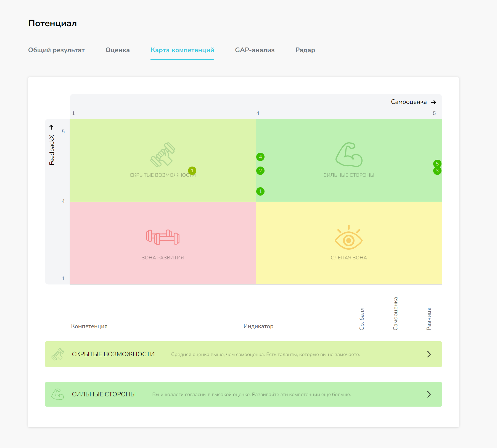This screenshot has width=497, height=448.
Task: Go to the Общий результат tab
Action: [x=56, y=50]
